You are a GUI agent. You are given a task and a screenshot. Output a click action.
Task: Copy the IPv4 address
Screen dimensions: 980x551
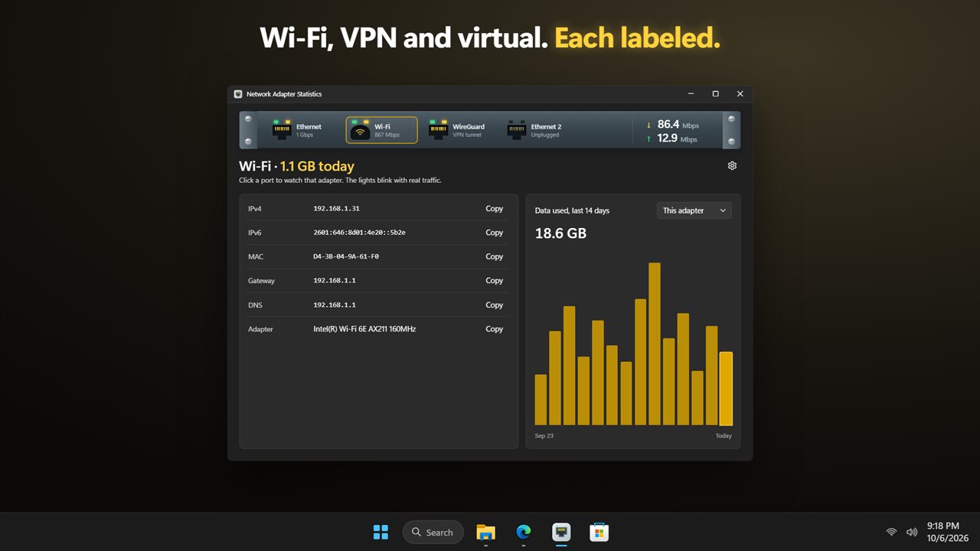click(x=495, y=209)
